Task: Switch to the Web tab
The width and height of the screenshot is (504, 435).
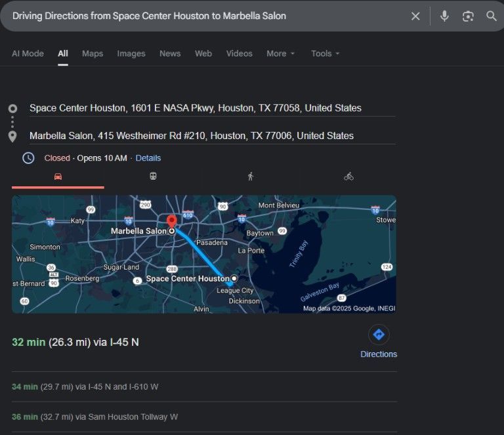Action: pyautogui.click(x=203, y=53)
